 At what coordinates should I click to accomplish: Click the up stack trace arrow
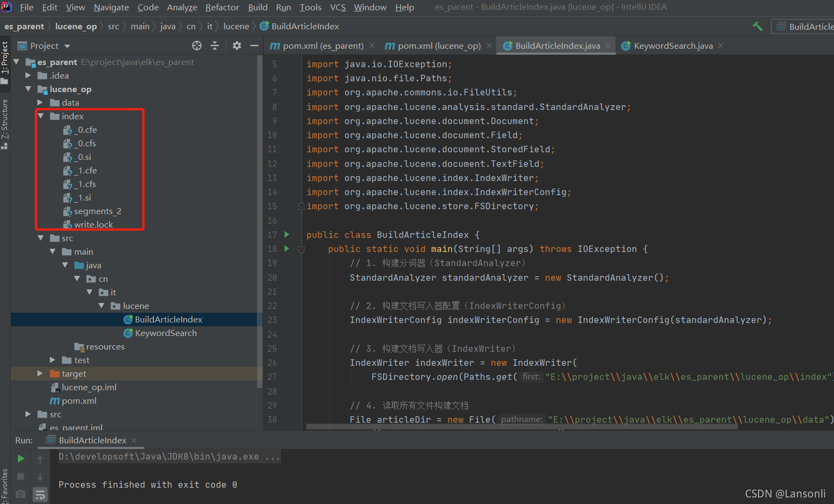(40, 459)
